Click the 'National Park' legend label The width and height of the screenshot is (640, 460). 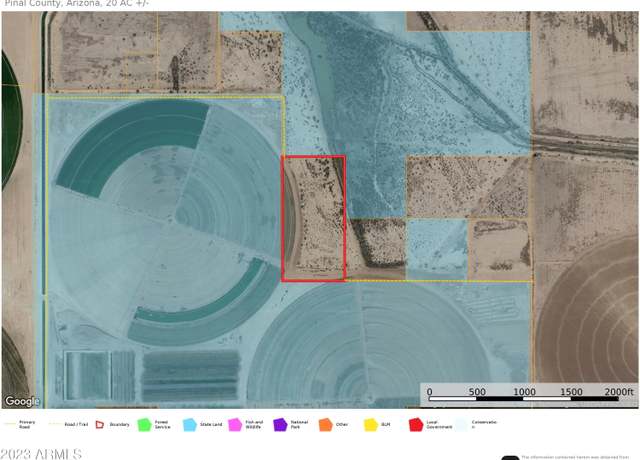tap(299, 424)
